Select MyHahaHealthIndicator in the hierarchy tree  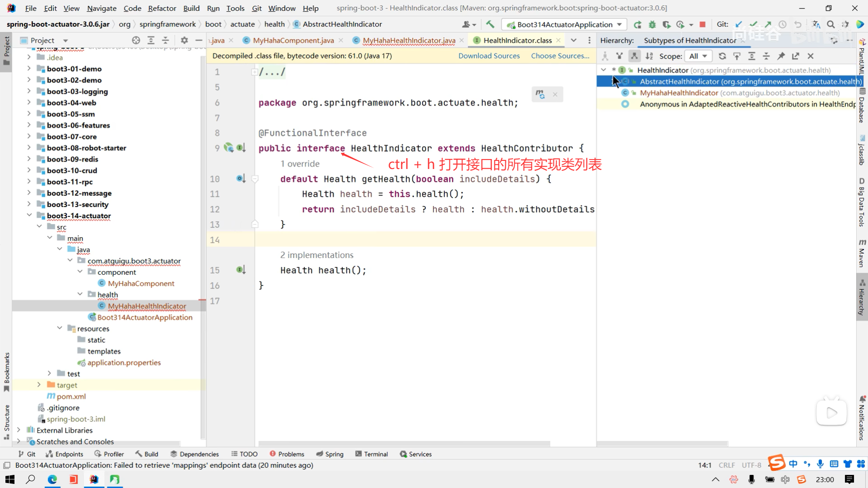(679, 93)
